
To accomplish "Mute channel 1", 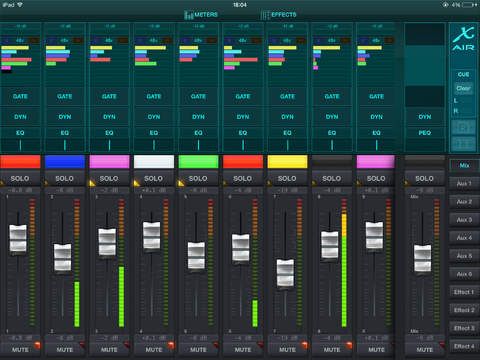I will pos(20,350).
